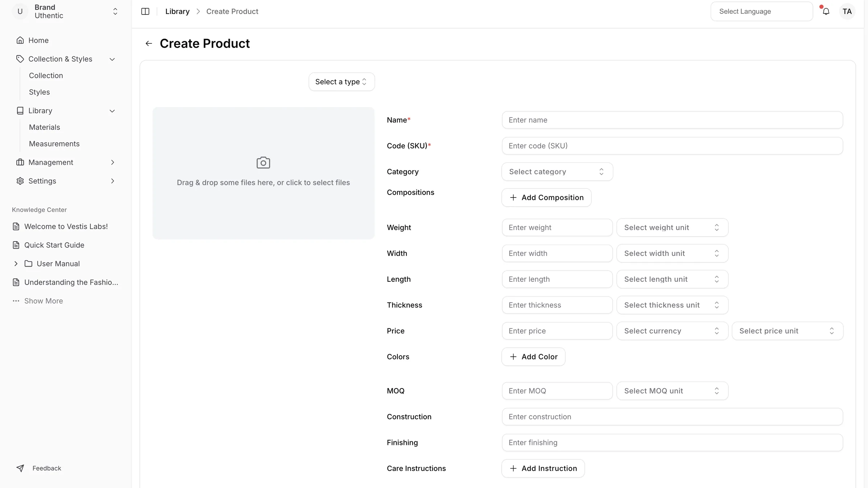This screenshot has width=868, height=488.
Task: Expand the Management section chevron
Action: coord(112,162)
